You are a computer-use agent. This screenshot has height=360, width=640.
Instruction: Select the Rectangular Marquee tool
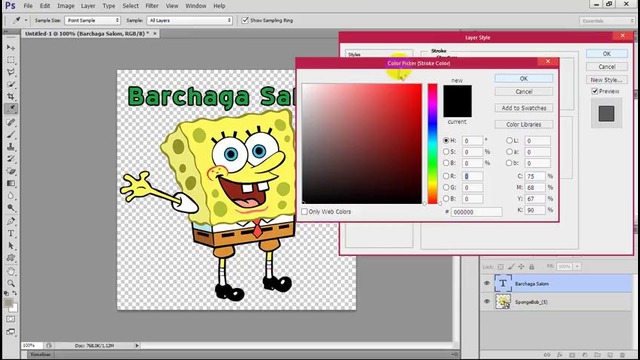click(11, 60)
